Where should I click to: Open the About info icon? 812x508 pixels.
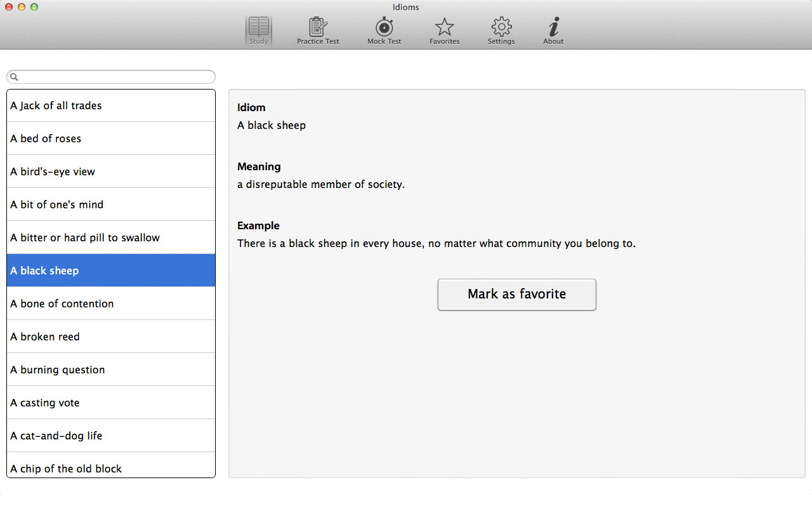[553, 27]
